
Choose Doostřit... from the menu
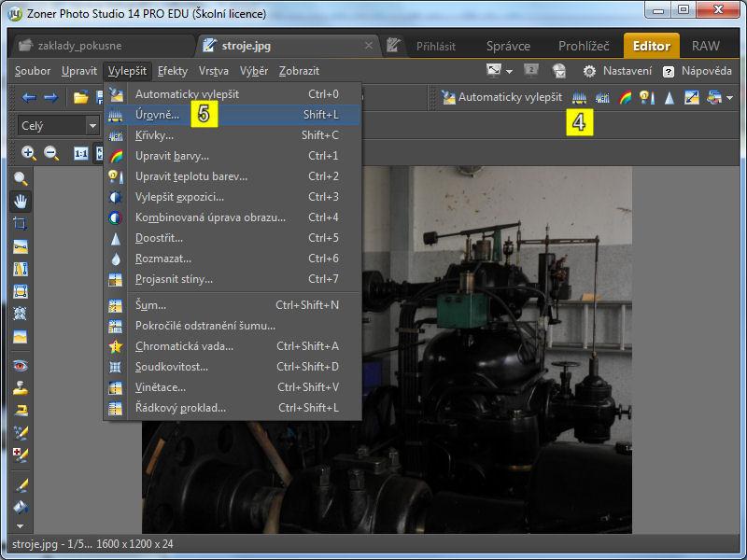(232, 238)
